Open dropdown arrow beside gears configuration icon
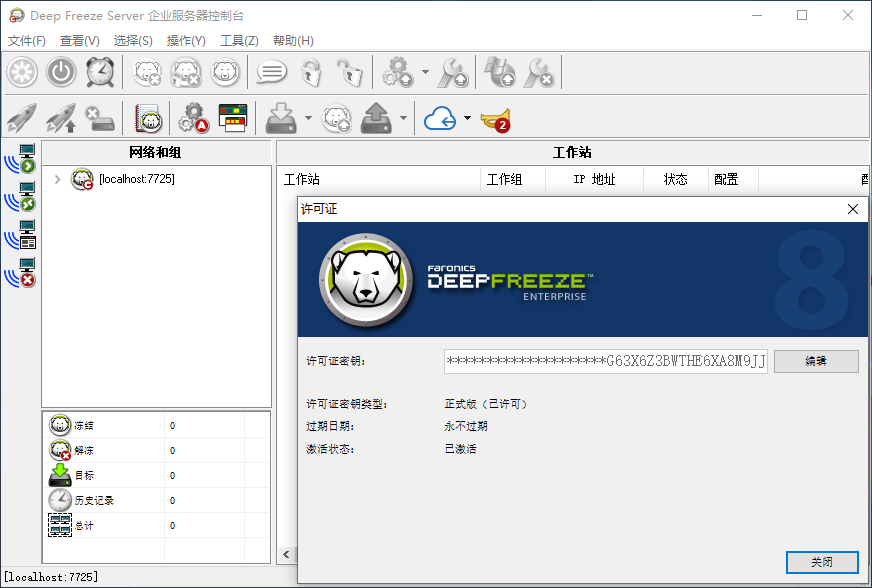The height and width of the screenshot is (588, 872). pos(425,72)
